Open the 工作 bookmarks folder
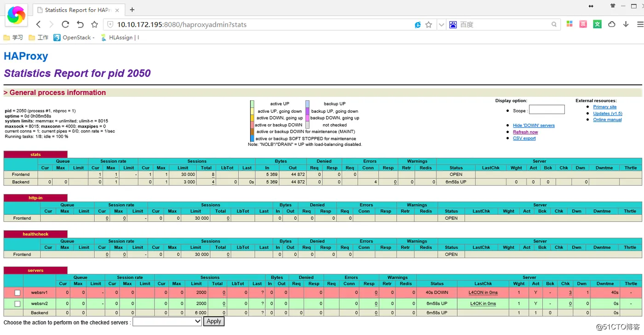This screenshot has height=335, width=644. pyautogui.click(x=38, y=38)
